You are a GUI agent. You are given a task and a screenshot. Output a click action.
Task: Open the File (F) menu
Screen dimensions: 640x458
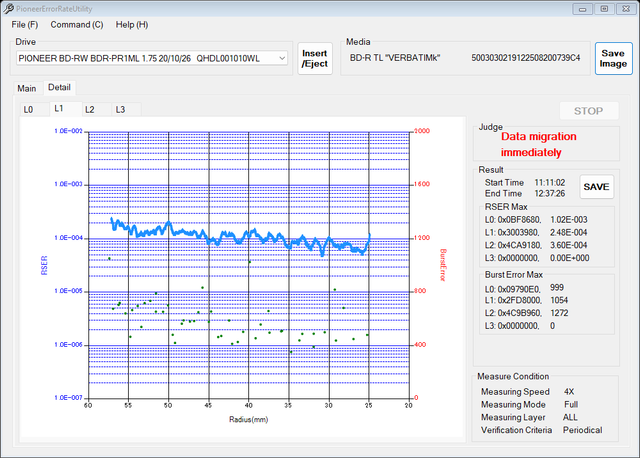click(24, 25)
